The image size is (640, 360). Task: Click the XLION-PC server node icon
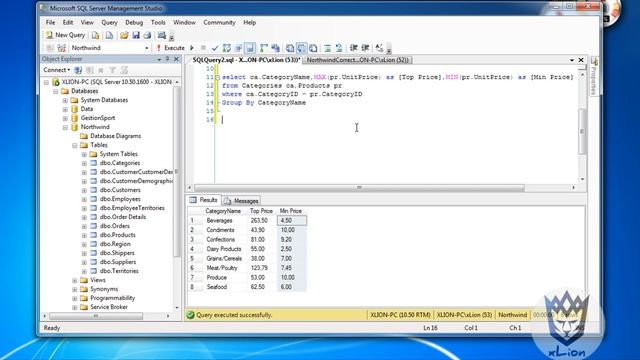(x=56, y=82)
